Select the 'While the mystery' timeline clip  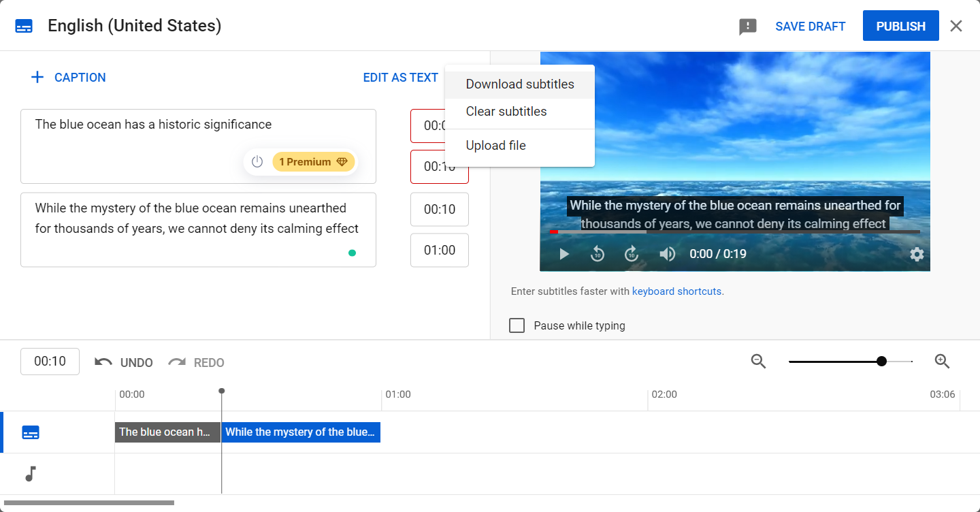click(x=301, y=432)
